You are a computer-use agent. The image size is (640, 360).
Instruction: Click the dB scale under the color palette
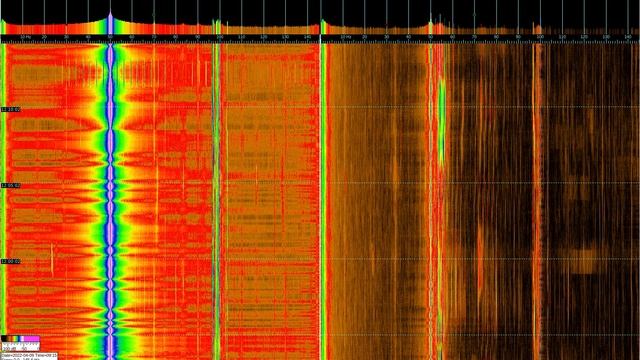click(x=20, y=347)
